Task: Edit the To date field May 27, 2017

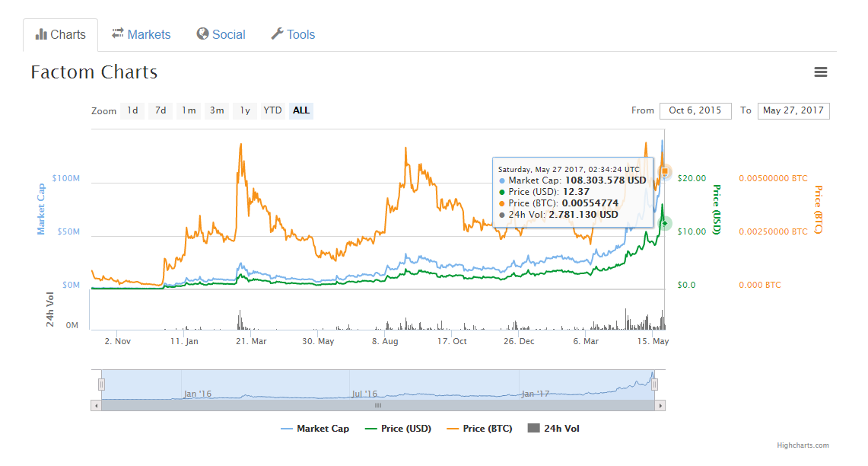Action: tap(793, 110)
